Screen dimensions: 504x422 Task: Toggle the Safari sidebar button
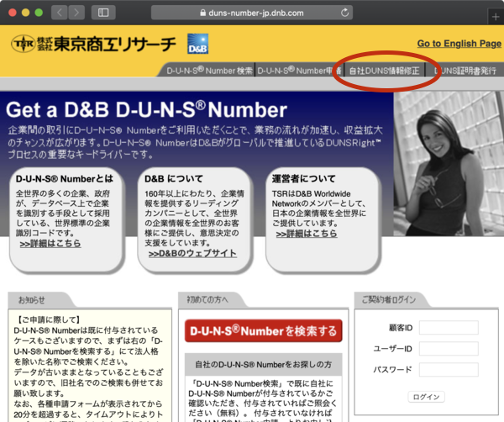103,13
